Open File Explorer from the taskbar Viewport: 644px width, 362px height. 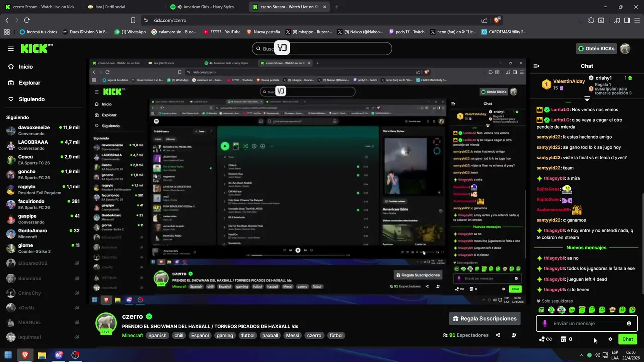(42, 355)
